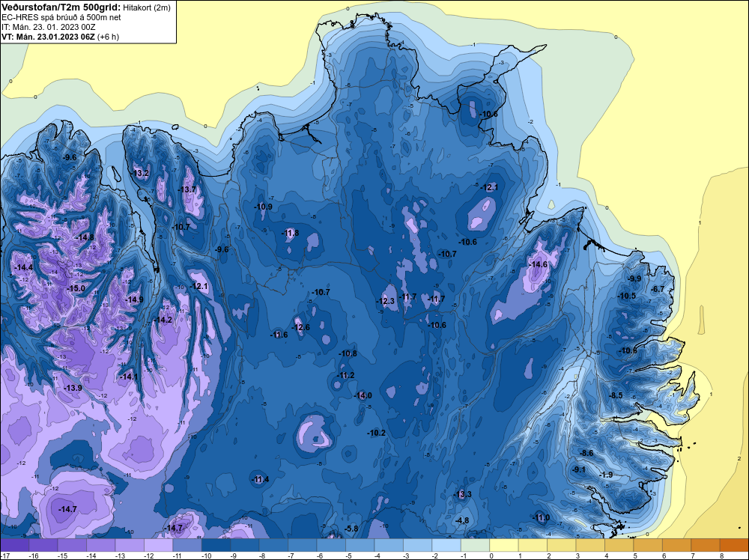Click the 'Hitakort (2m)' header text

pos(146,7)
